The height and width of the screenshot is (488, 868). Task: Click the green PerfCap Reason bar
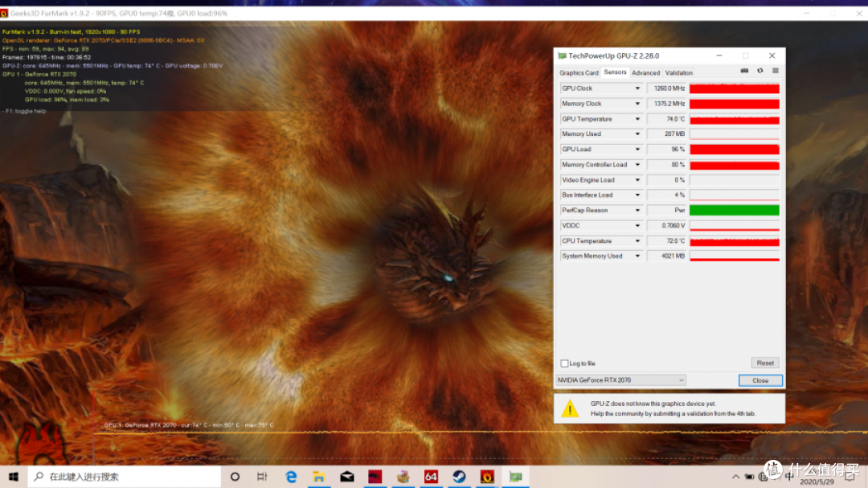(x=734, y=211)
